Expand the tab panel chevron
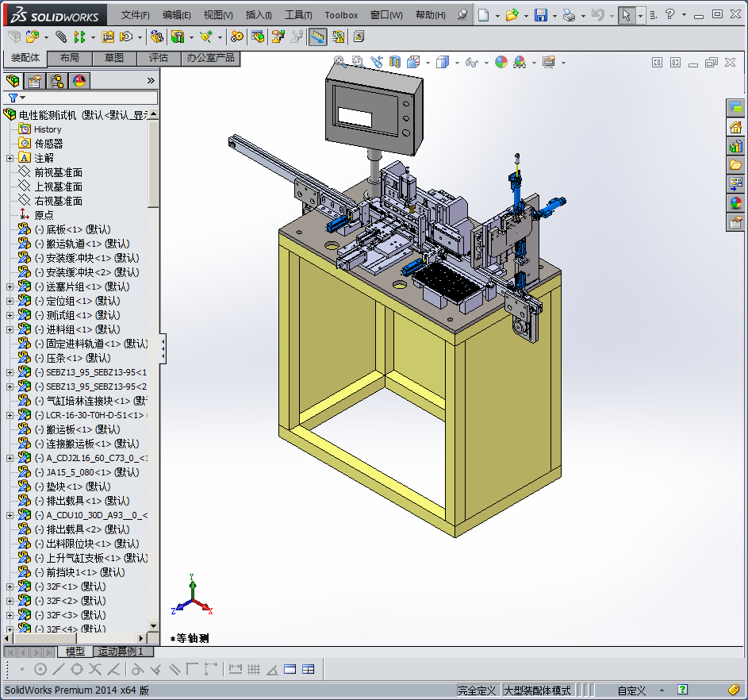Image resolution: width=748 pixels, height=700 pixels. click(x=152, y=81)
